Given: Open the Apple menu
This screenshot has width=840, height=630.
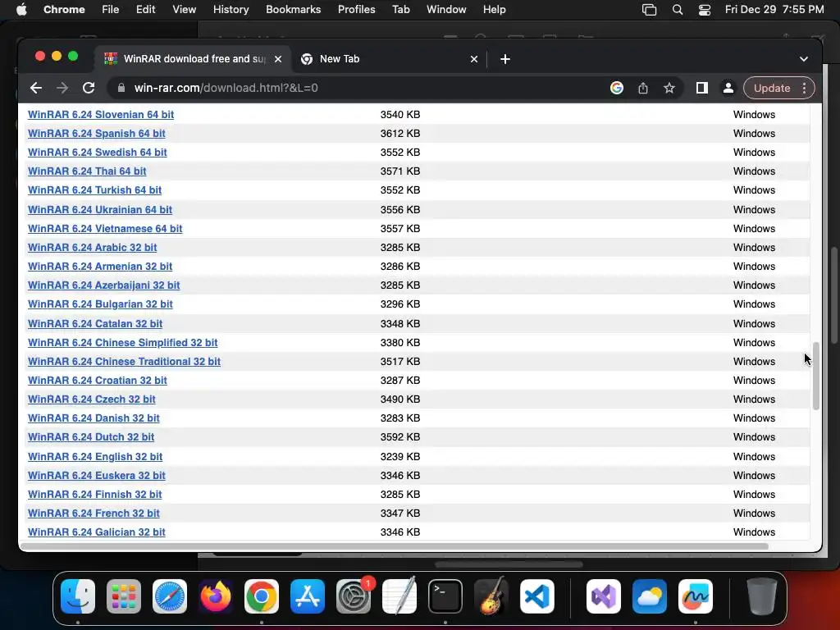Looking at the screenshot, I should [21, 10].
